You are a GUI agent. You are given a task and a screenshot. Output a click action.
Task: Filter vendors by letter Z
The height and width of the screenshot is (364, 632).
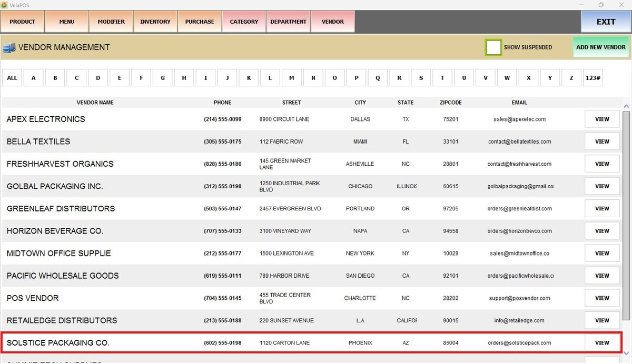(571, 78)
